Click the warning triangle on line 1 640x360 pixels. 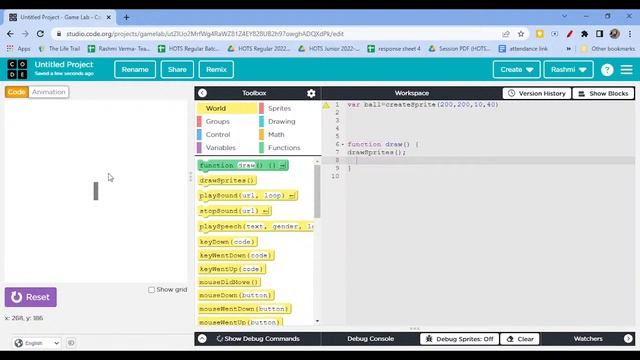326,105
